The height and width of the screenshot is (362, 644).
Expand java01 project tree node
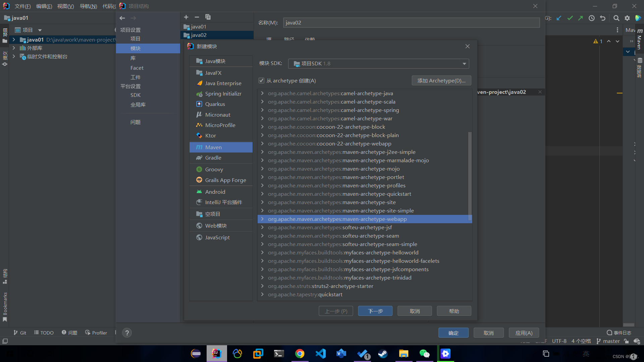(14, 40)
